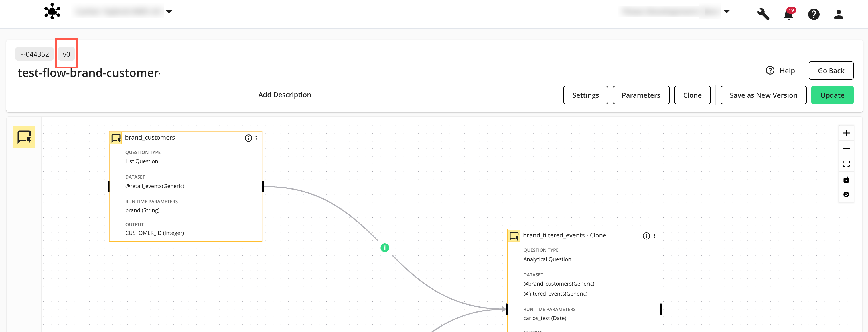Click the @retail_events(Generic) dataset text

point(155,186)
